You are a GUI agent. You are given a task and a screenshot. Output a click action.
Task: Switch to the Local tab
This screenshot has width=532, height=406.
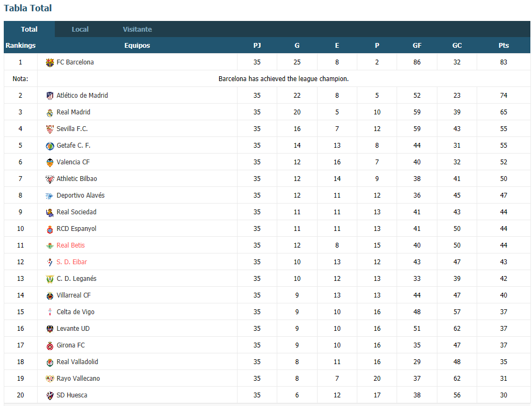click(80, 29)
